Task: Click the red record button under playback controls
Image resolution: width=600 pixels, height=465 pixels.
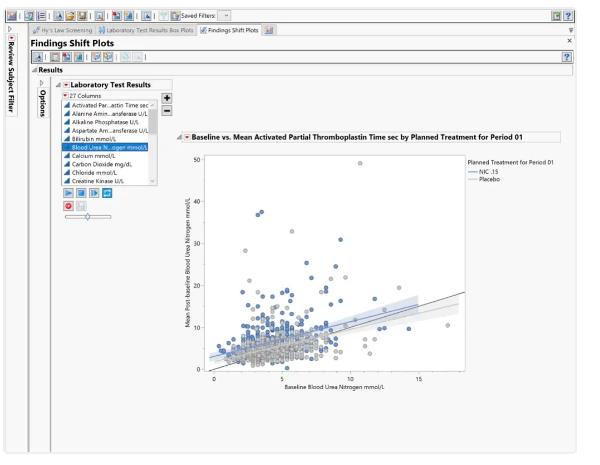Action: 68,206
